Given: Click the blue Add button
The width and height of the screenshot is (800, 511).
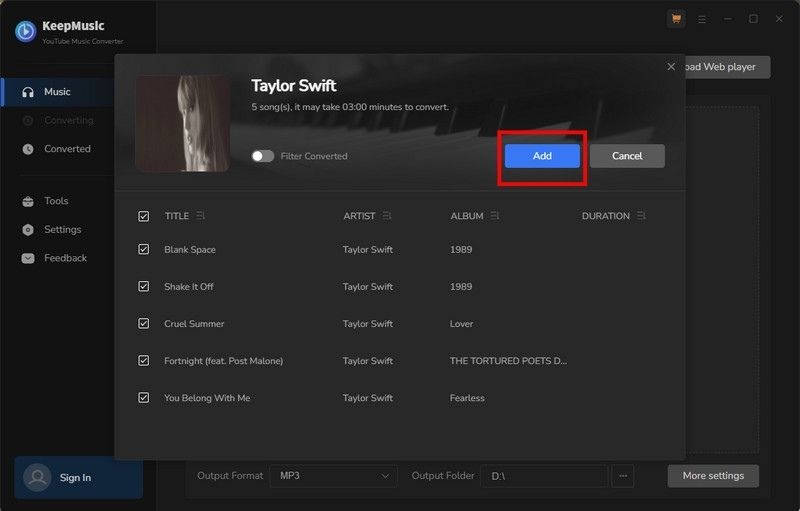Looking at the screenshot, I should [x=542, y=156].
